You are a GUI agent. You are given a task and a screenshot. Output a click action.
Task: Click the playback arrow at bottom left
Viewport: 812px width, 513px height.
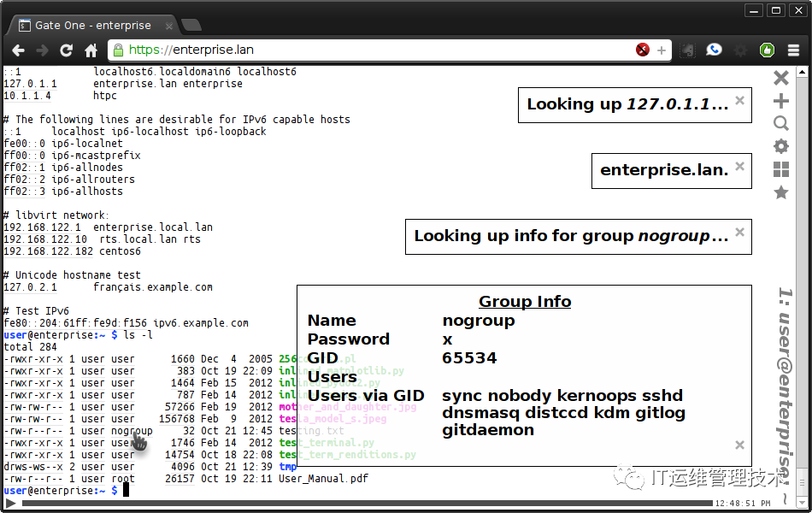click(10, 503)
